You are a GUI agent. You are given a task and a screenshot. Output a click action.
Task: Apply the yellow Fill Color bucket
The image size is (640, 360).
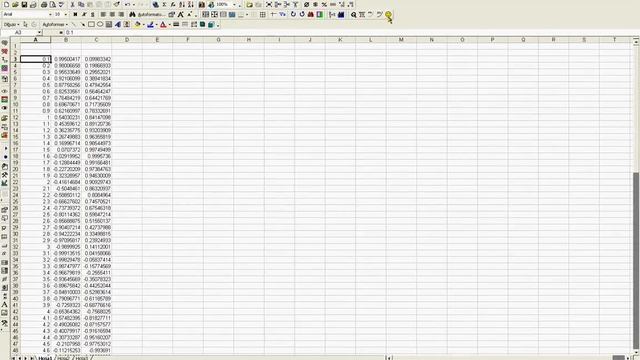tap(138, 24)
